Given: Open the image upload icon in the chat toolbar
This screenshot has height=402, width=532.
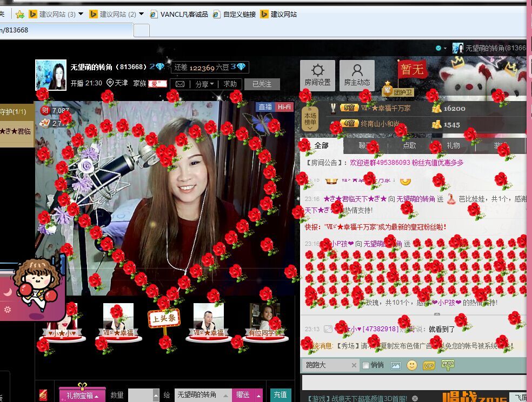Looking at the screenshot, I should click(396, 365).
